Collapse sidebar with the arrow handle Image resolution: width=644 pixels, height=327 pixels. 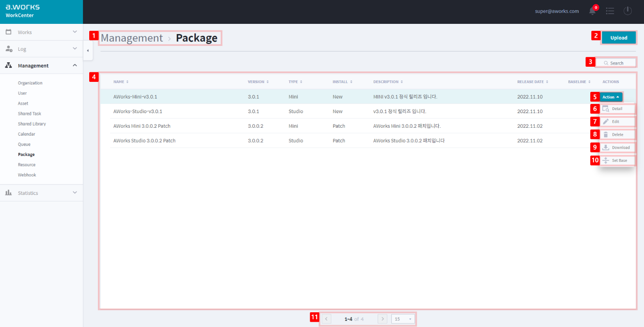point(87,51)
